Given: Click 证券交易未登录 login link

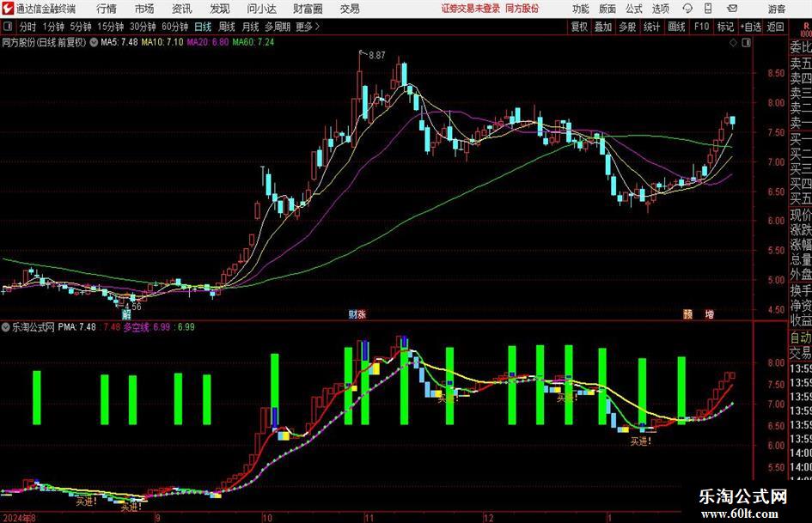Looking at the screenshot, I should [x=471, y=9].
